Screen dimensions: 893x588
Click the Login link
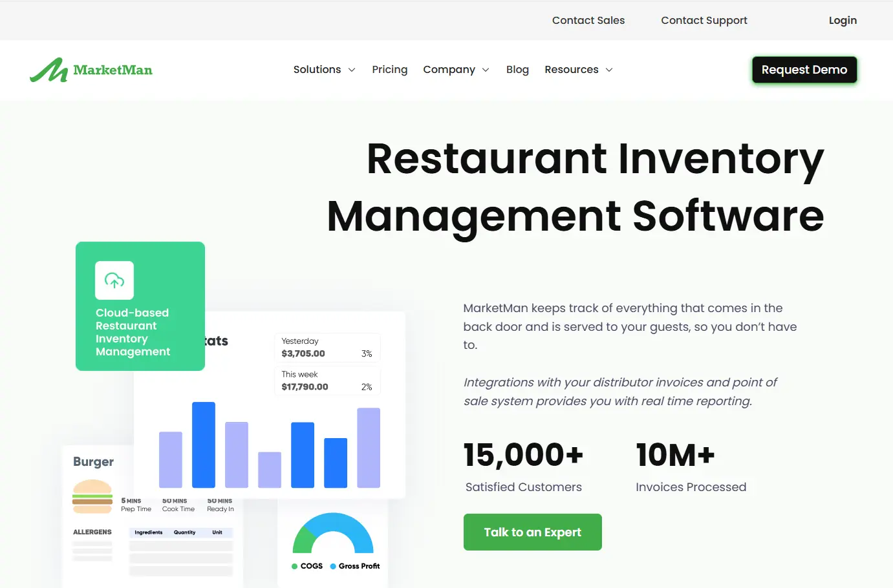click(x=843, y=20)
